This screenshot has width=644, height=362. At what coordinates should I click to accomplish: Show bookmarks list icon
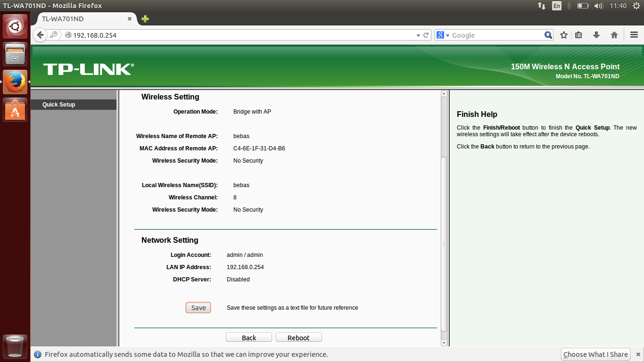[579, 35]
